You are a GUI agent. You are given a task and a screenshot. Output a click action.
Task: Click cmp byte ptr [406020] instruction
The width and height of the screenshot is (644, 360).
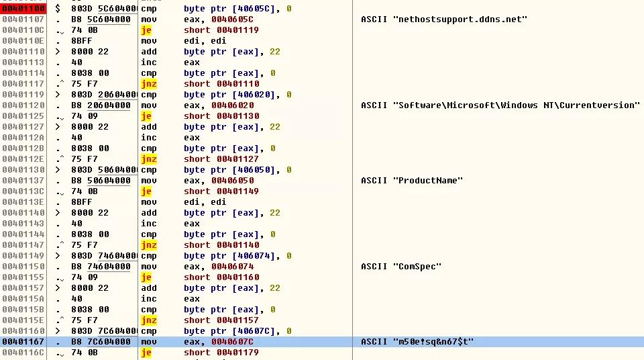(216, 94)
